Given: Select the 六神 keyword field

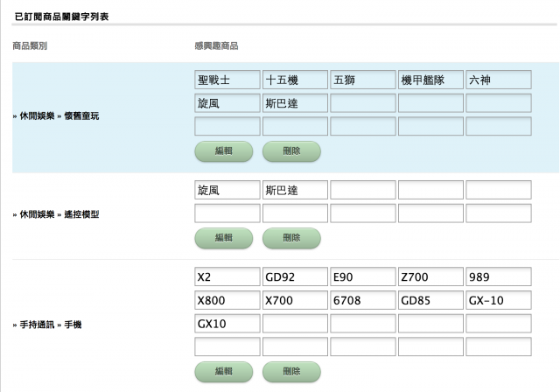Looking at the screenshot, I should [499, 80].
